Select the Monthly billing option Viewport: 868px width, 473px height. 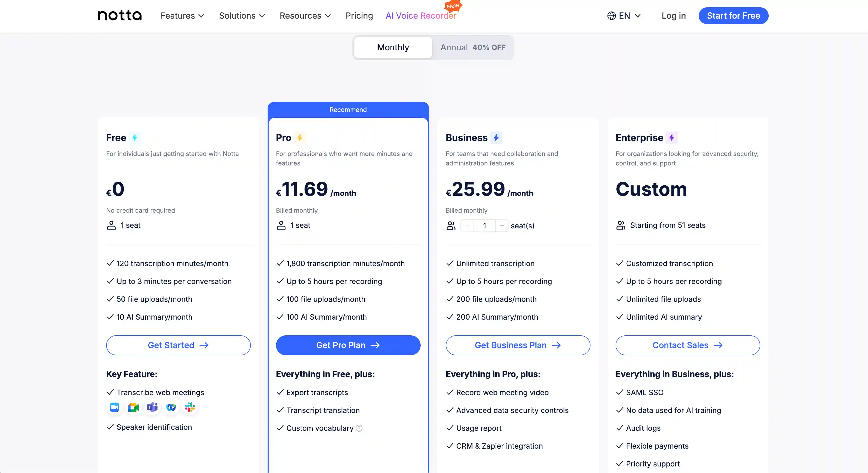(x=393, y=47)
